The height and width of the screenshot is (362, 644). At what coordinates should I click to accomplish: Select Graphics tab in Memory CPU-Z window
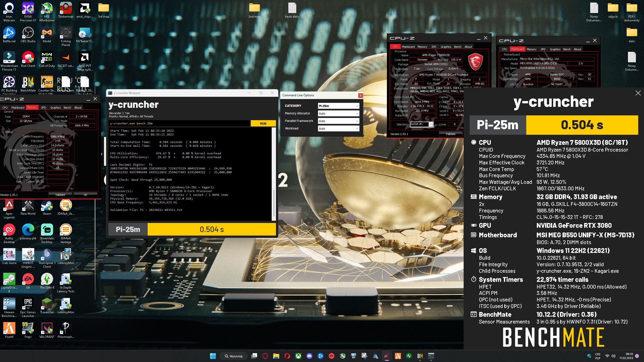coord(55,107)
